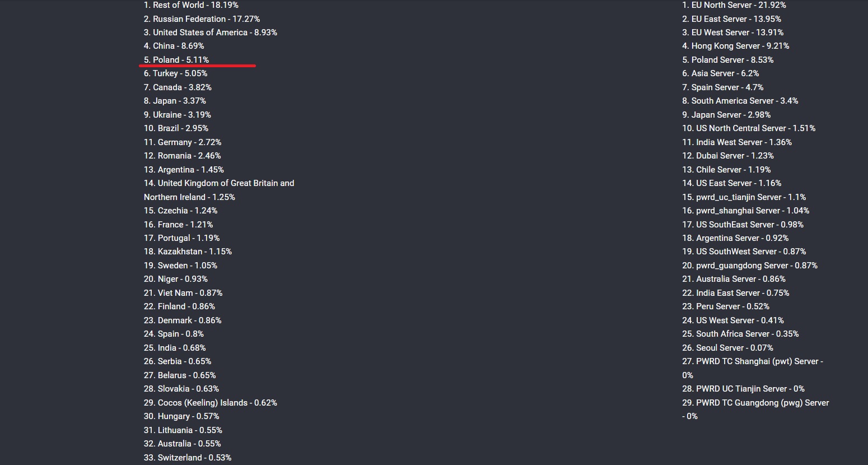This screenshot has width=868, height=465.
Task: Click the Poland 5.11% entry
Action: 176,60
